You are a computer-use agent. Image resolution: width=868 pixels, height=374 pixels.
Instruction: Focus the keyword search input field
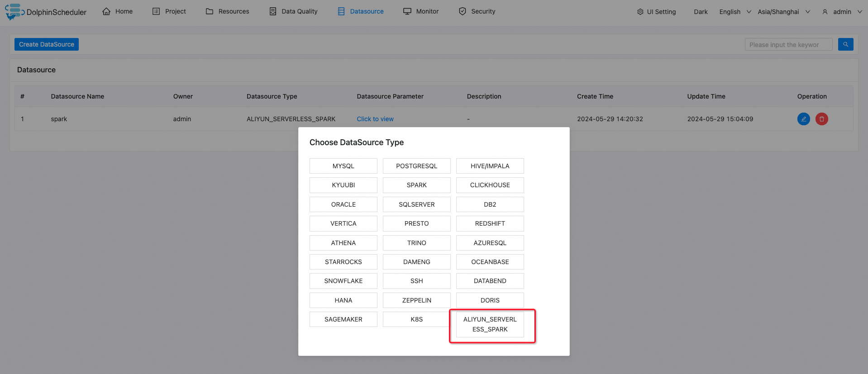tap(788, 44)
